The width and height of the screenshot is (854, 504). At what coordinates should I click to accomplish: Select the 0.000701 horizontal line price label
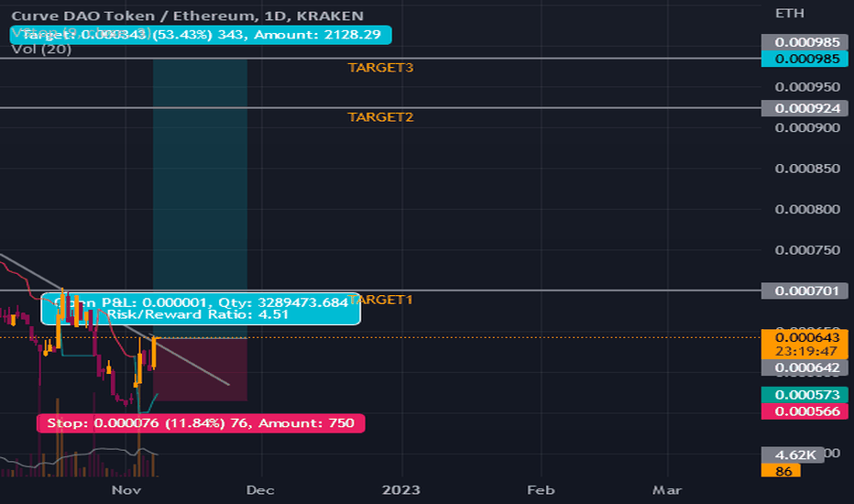805,290
